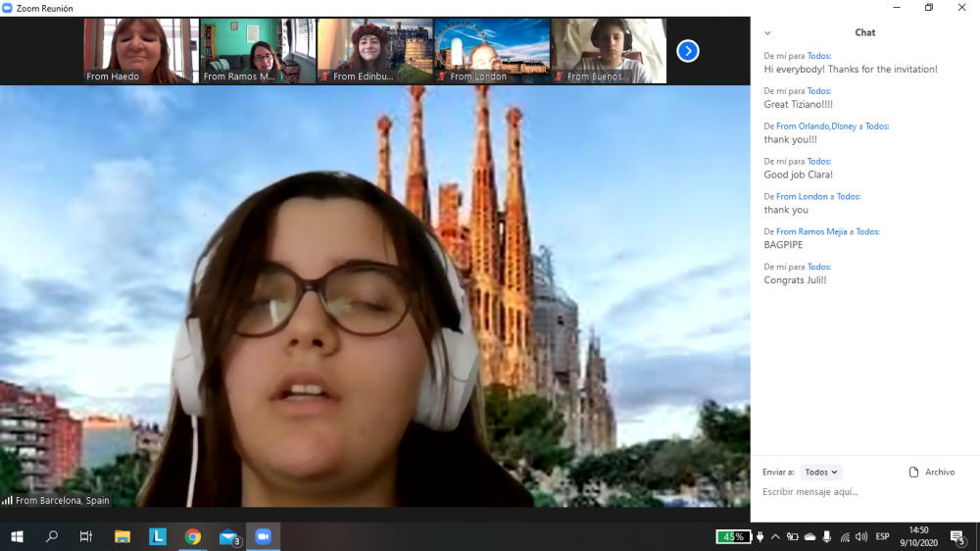
Task: Click the 'From Orlando,Disney' sender link in chat
Action: pyautogui.click(x=816, y=126)
